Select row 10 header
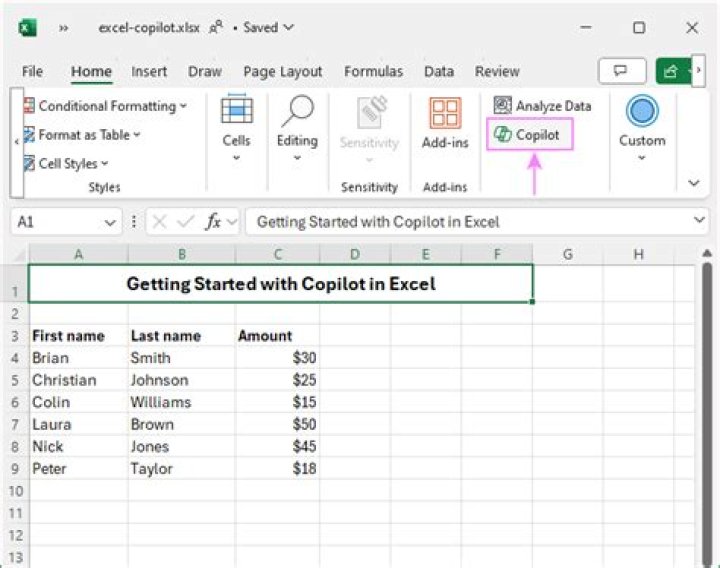 pyautogui.click(x=15, y=491)
